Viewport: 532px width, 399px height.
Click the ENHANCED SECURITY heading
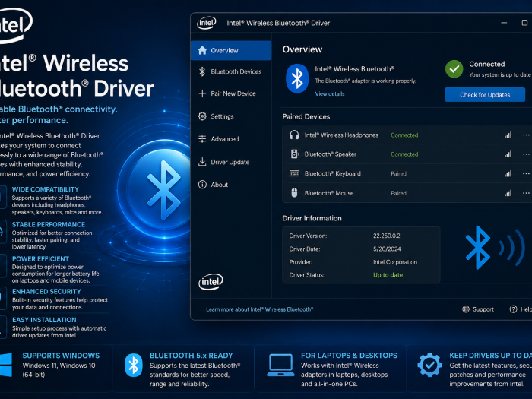pos(46,291)
